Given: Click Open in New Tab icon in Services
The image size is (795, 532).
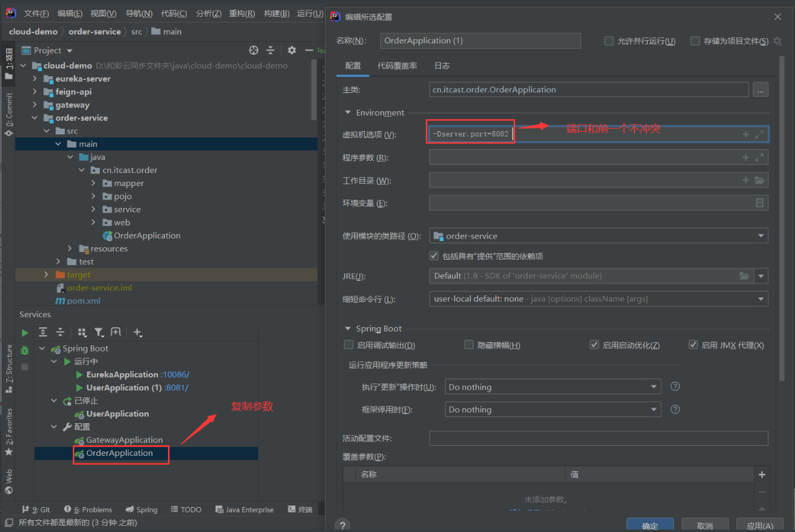Looking at the screenshot, I should coord(116,332).
